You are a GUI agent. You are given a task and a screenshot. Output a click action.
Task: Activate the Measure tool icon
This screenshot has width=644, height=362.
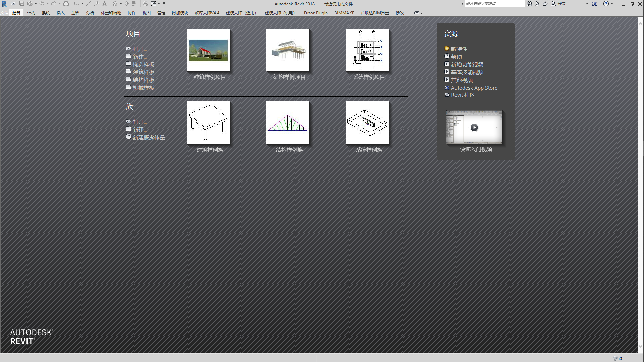point(76,4)
